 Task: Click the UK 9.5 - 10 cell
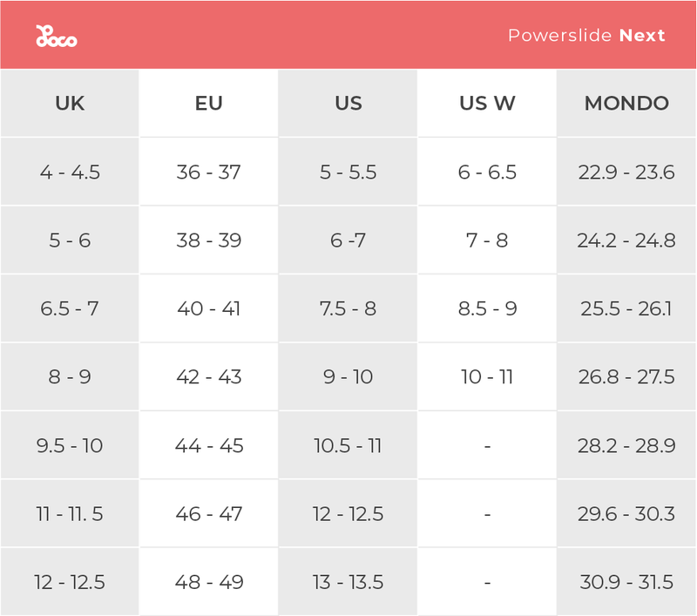coord(70,445)
